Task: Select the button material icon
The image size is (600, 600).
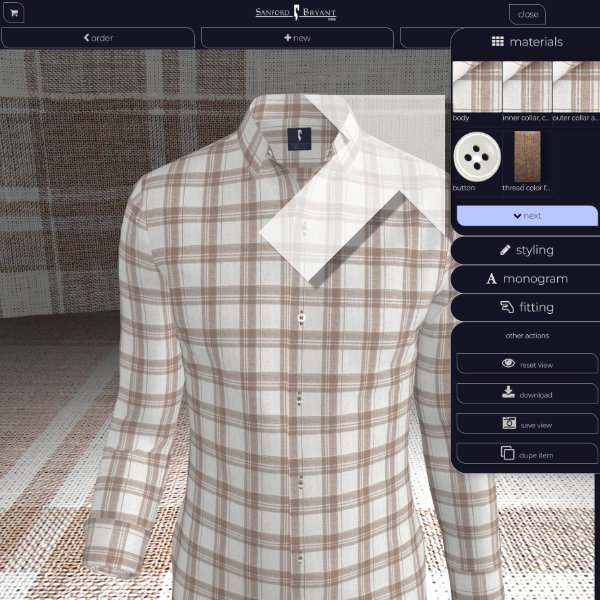Action: click(x=476, y=156)
